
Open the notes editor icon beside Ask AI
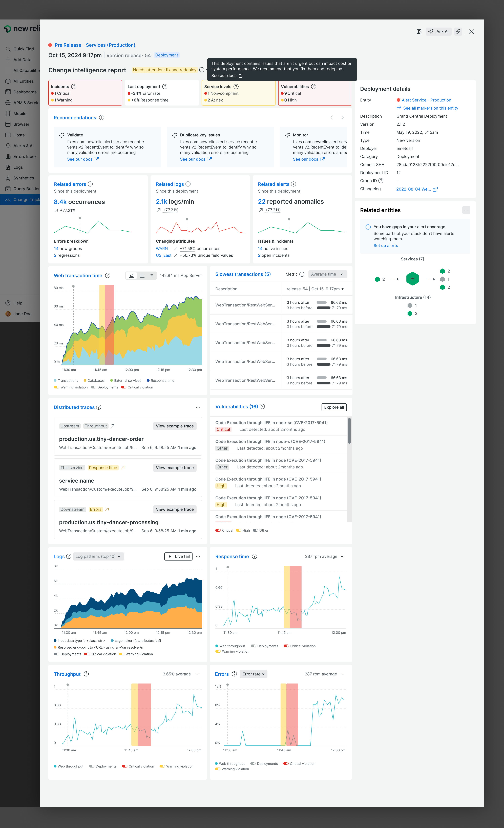tap(419, 32)
